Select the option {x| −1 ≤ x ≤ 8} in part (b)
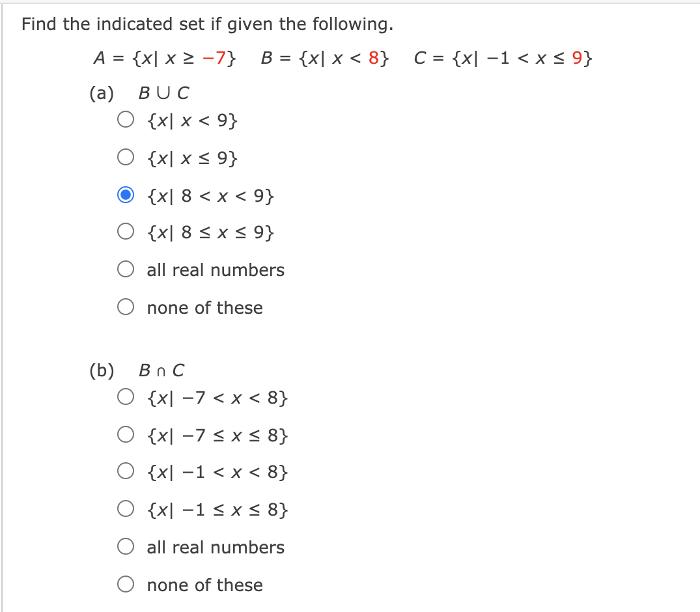This screenshot has width=700, height=612. coord(126,508)
